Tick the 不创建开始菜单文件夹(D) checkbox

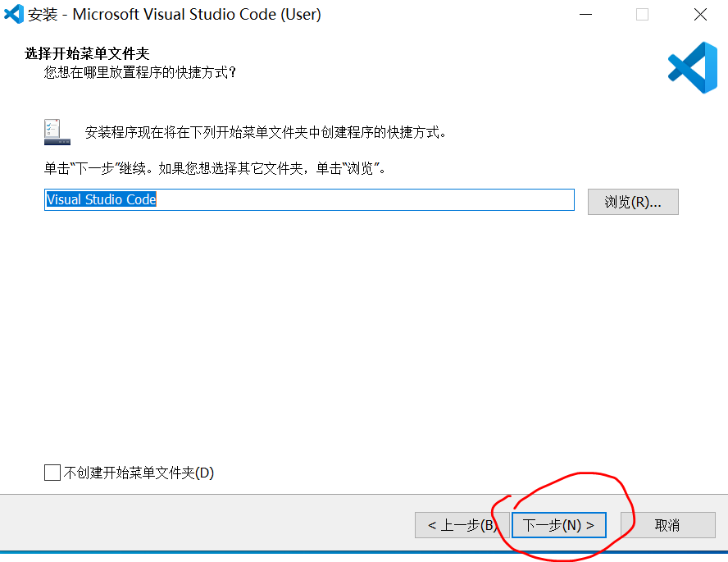52,473
